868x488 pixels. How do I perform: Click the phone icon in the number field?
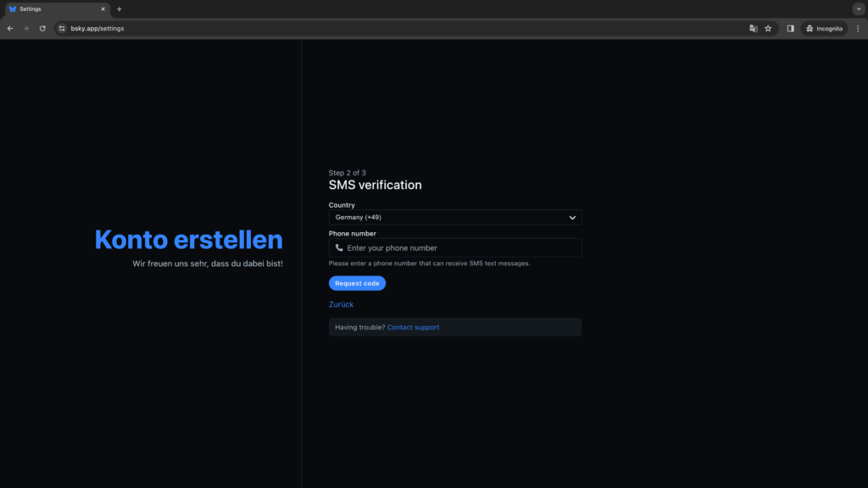tap(339, 248)
